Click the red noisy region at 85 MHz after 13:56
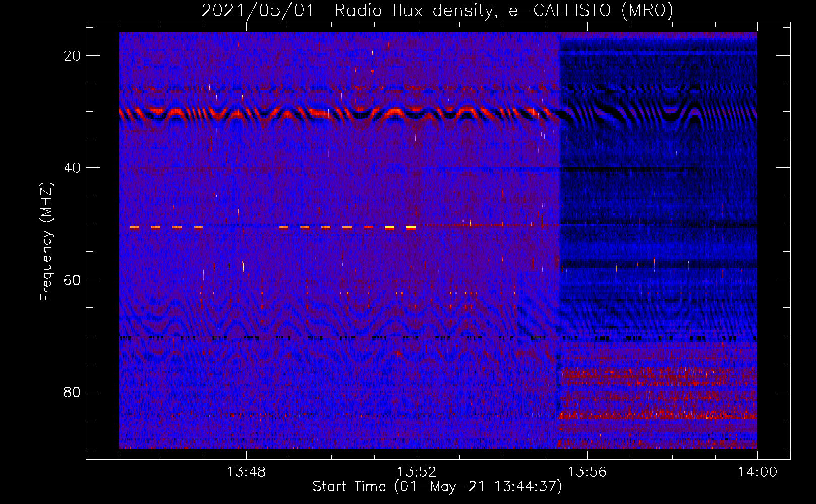This screenshot has width=816, height=504. tap(658, 416)
